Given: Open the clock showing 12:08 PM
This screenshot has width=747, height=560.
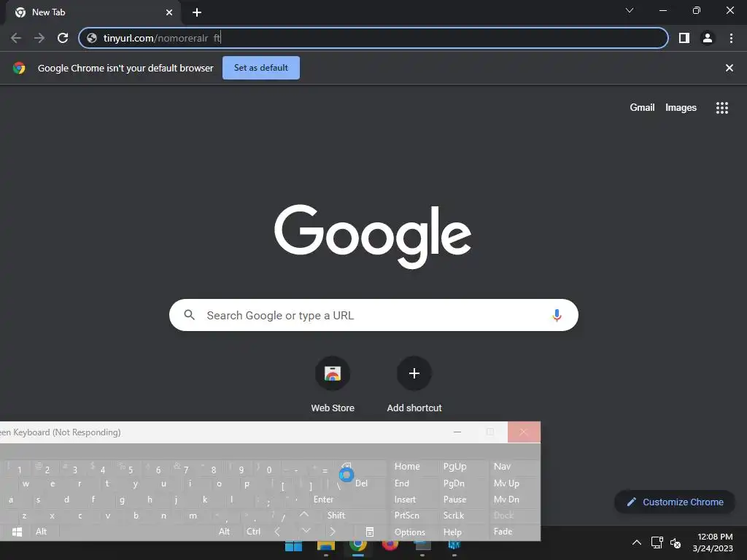Looking at the screenshot, I should coord(713,542).
